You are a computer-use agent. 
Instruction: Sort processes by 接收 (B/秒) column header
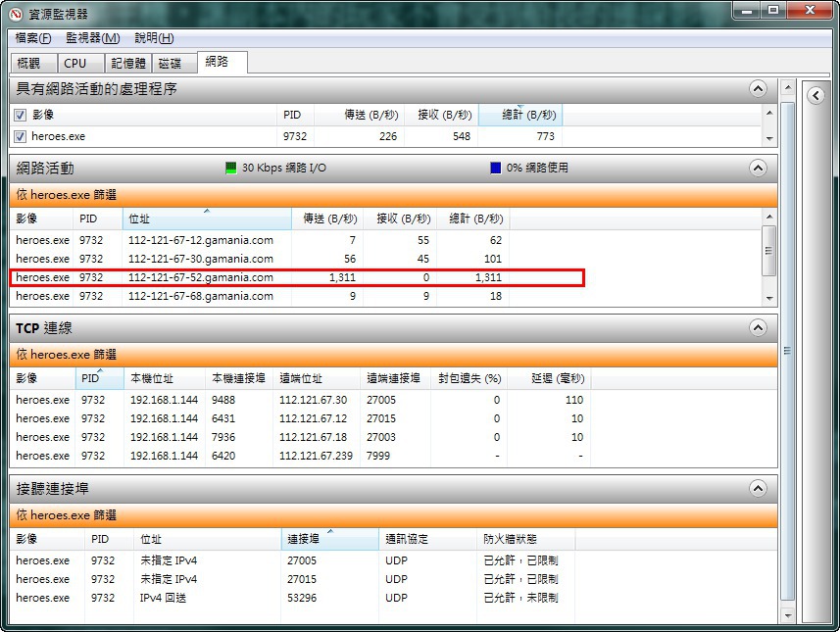pos(441,115)
